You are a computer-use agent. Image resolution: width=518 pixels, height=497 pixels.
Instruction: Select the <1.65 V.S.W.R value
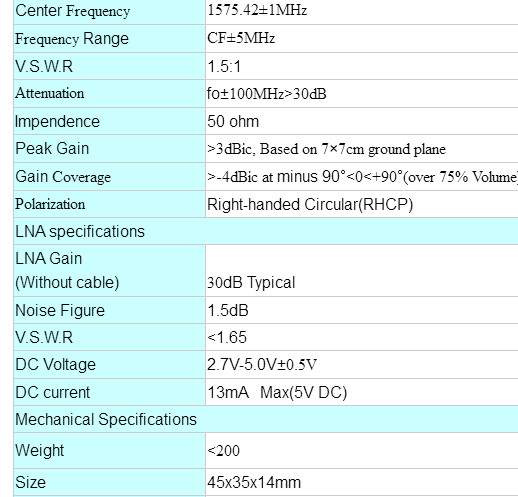[227, 337]
